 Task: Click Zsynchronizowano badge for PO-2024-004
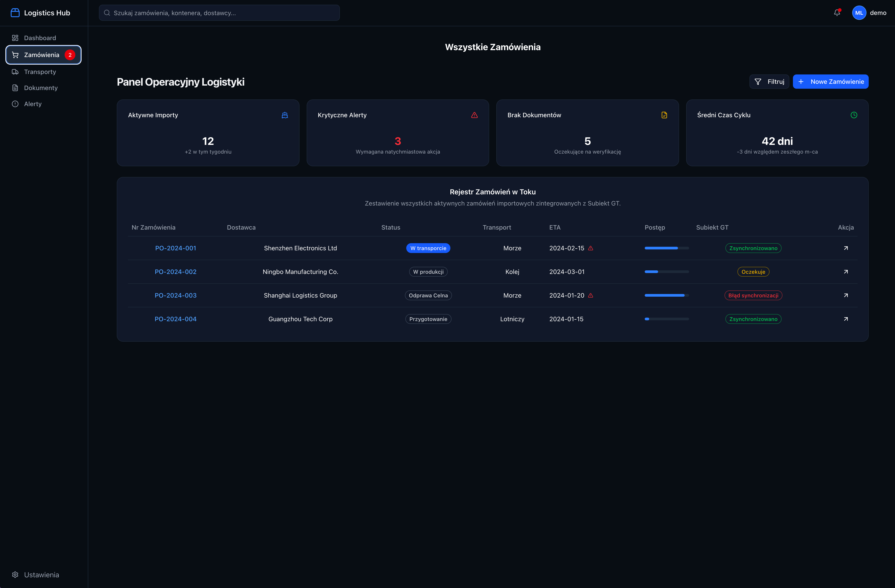[x=753, y=319]
